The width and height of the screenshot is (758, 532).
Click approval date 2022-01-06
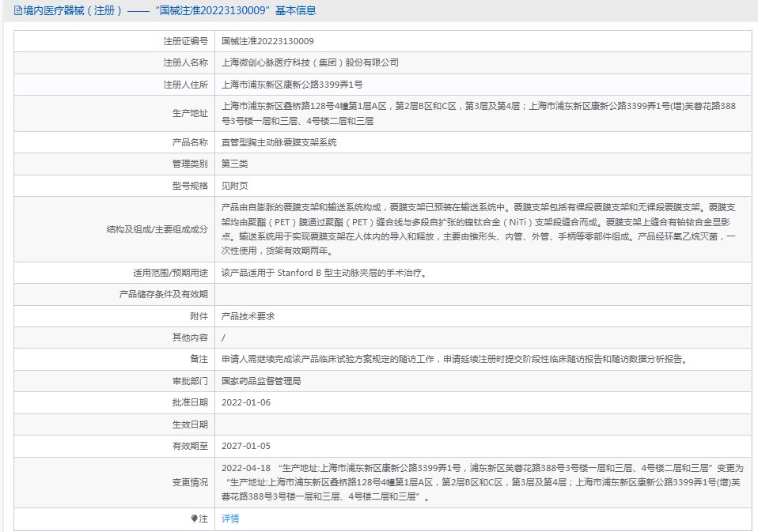click(x=246, y=402)
